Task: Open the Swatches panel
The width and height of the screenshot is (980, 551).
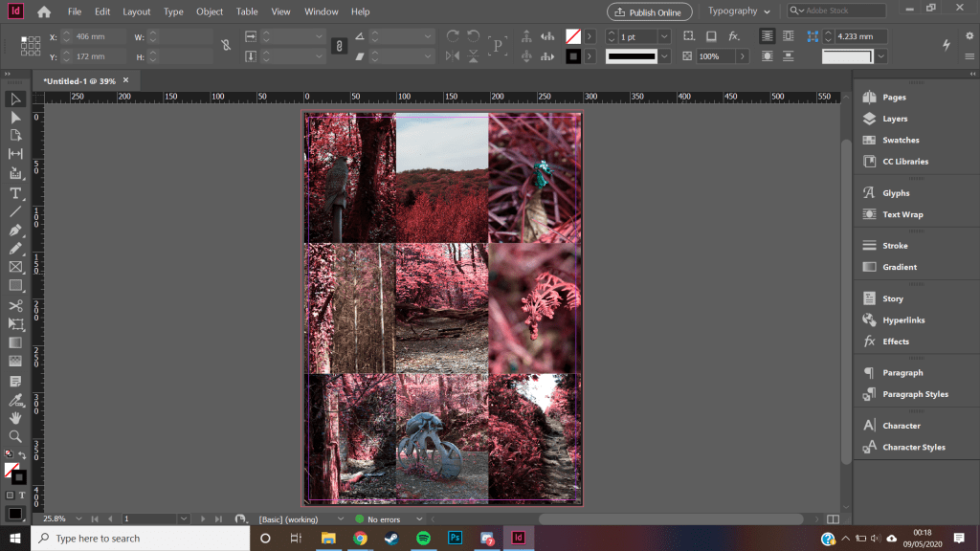Action: pyautogui.click(x=900, y=140)
